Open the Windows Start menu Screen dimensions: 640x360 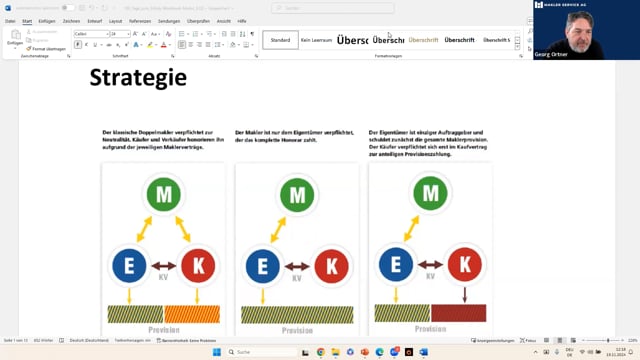tap(217, 352)
